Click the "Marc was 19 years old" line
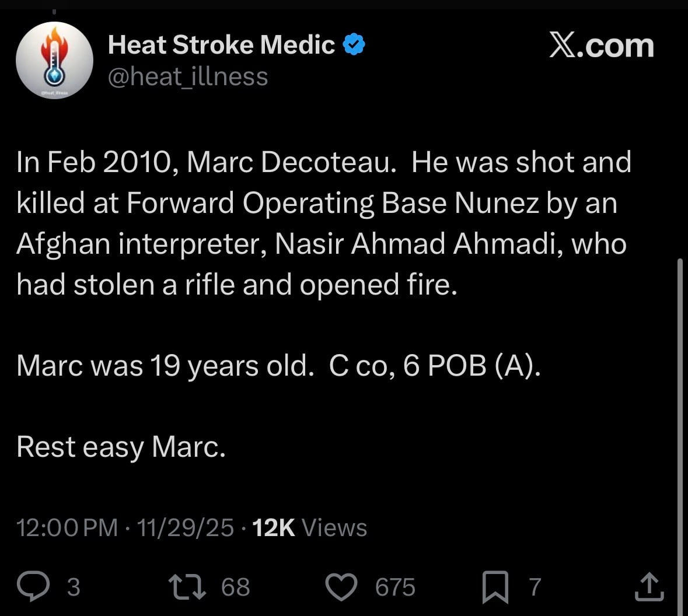The height and width of the screenshot is (616, 688). point(162,366)
